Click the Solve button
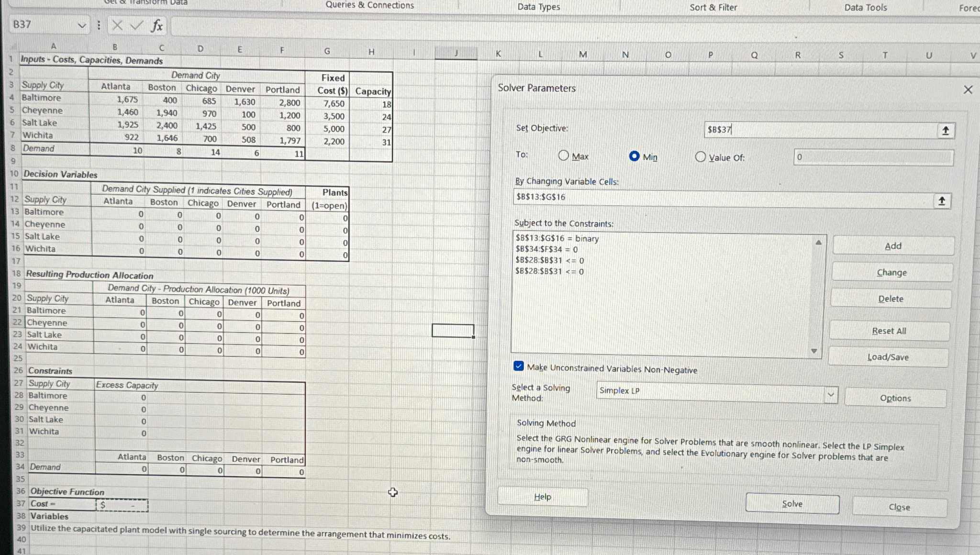 point(792,504)
